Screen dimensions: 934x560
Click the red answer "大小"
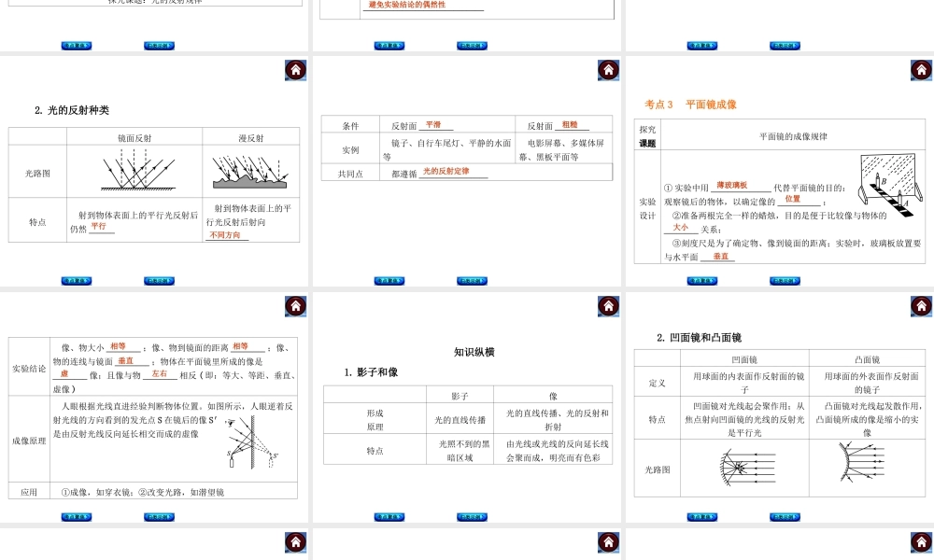coord(680,228)
